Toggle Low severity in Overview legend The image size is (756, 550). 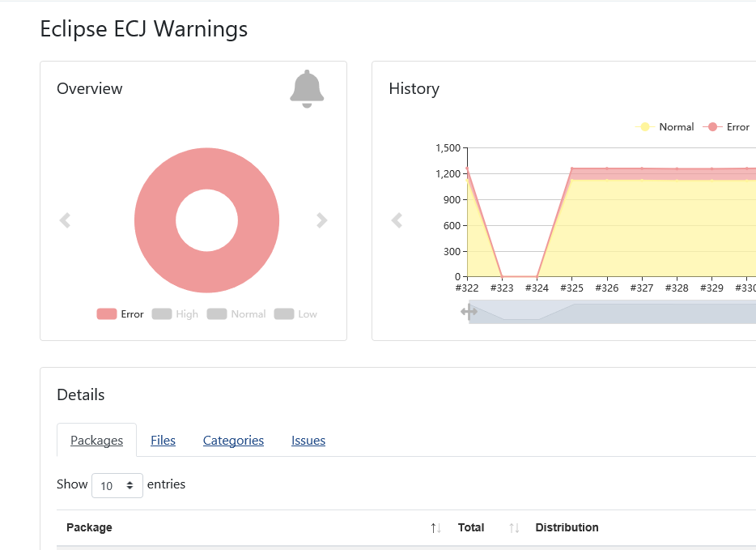[x=295, y=314]
